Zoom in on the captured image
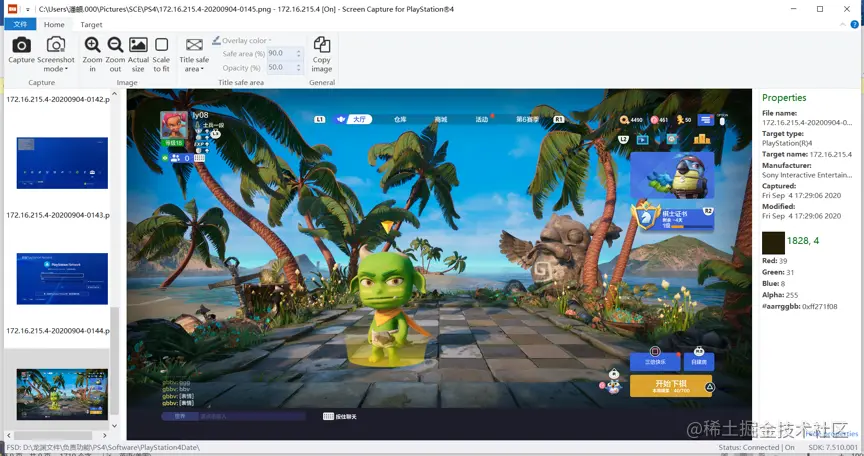Viewport: 864px width, 456px height. pyautogui.click(x=92, y=55)
